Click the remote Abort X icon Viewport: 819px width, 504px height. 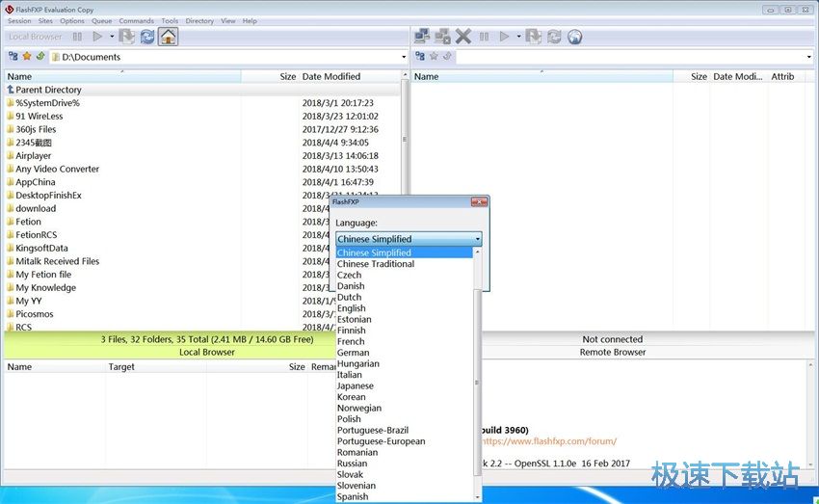pos(462,37)
